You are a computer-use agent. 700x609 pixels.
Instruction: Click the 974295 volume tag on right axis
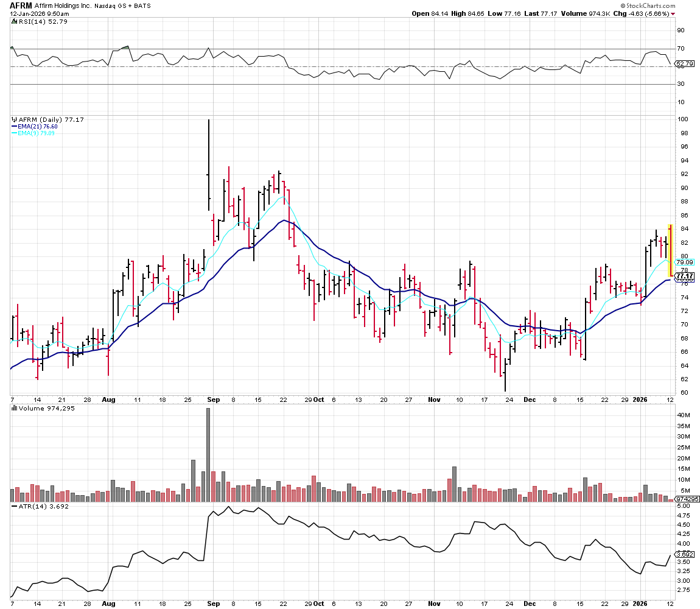point(687,499)
